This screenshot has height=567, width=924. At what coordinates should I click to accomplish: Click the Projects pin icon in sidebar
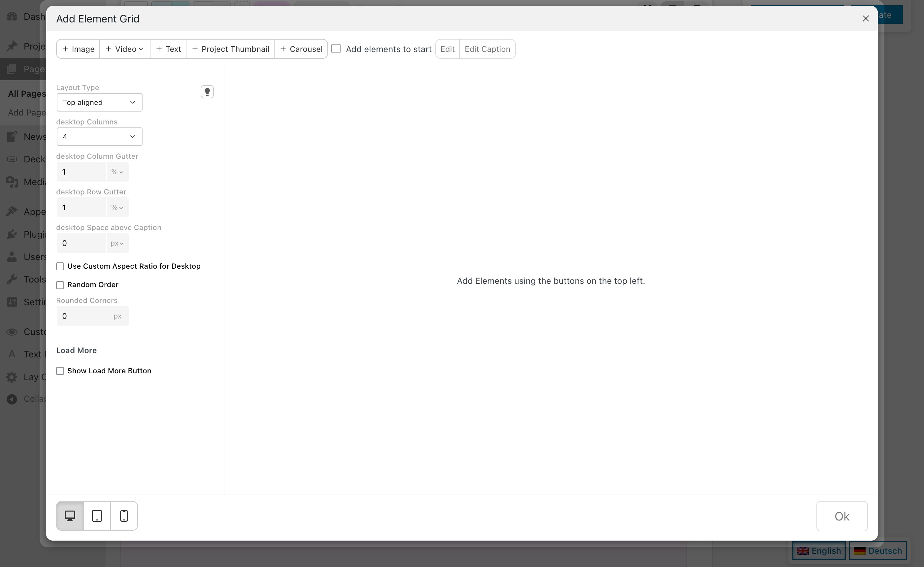pyautogui.click(x=12, y=46)
